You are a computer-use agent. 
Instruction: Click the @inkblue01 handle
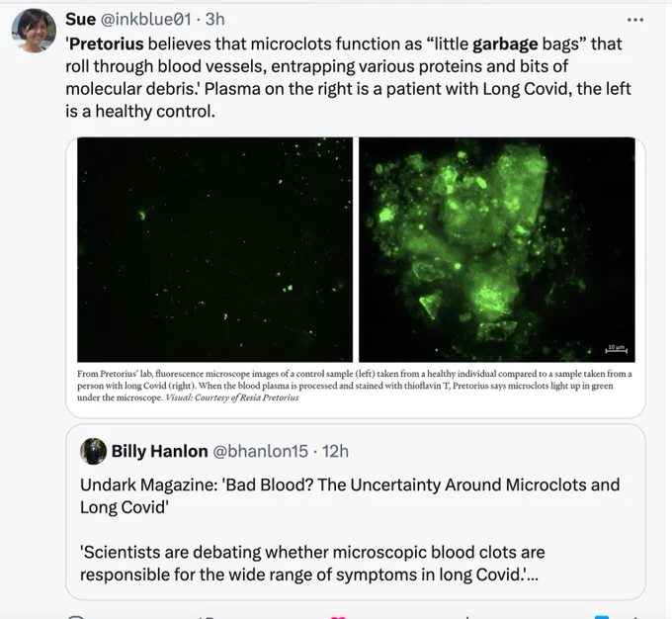pyautogui.click(x=145, y=20)
